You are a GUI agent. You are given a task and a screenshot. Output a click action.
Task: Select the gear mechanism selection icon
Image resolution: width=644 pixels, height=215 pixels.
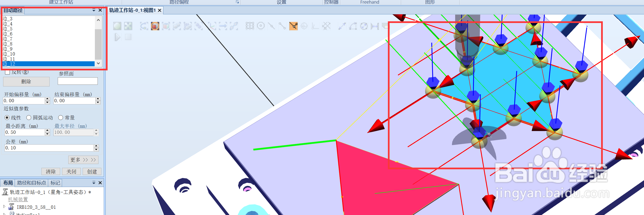point(199,26)
